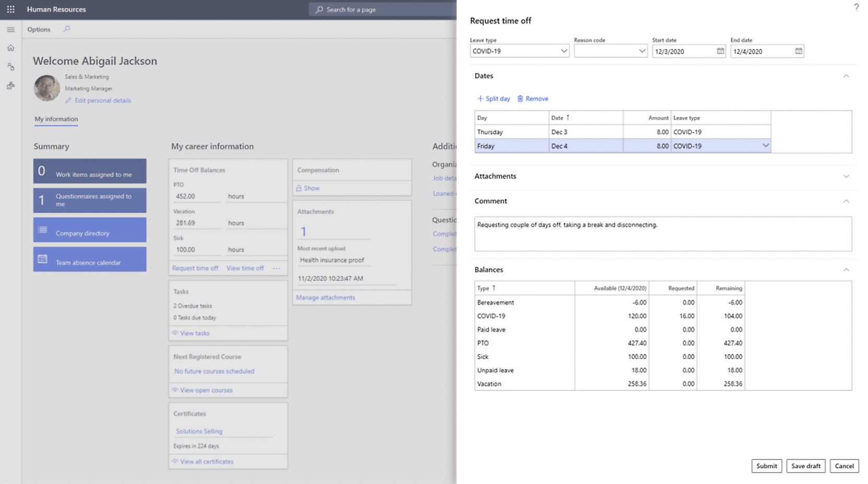
Task: Collapse the Balances section
Action: point(846,270)
